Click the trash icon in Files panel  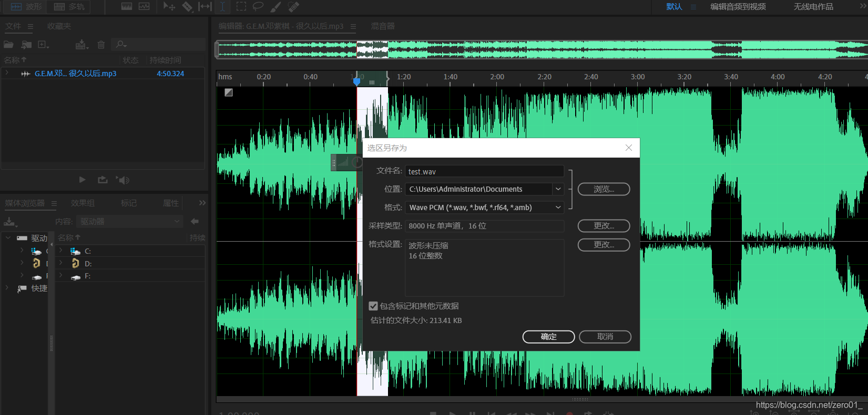101,45
